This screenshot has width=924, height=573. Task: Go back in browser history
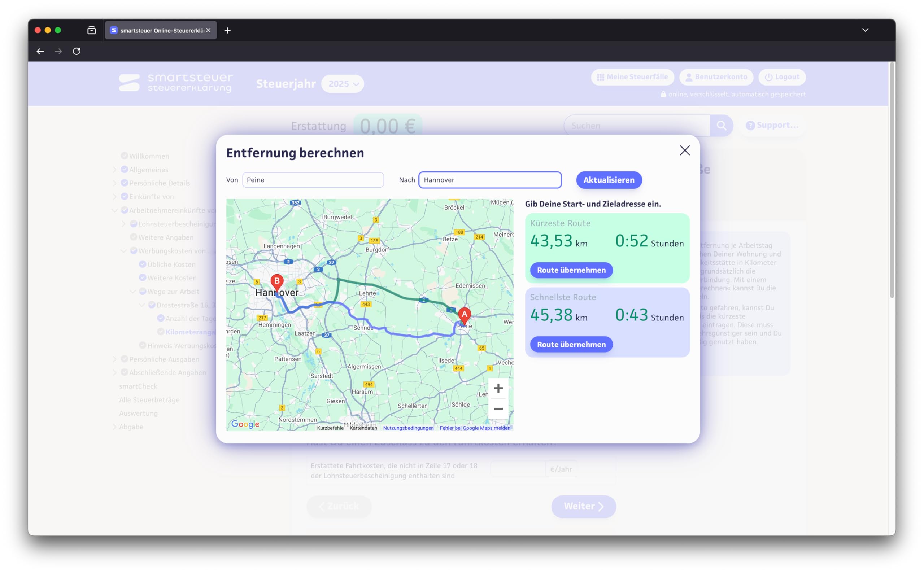[40, 51]
